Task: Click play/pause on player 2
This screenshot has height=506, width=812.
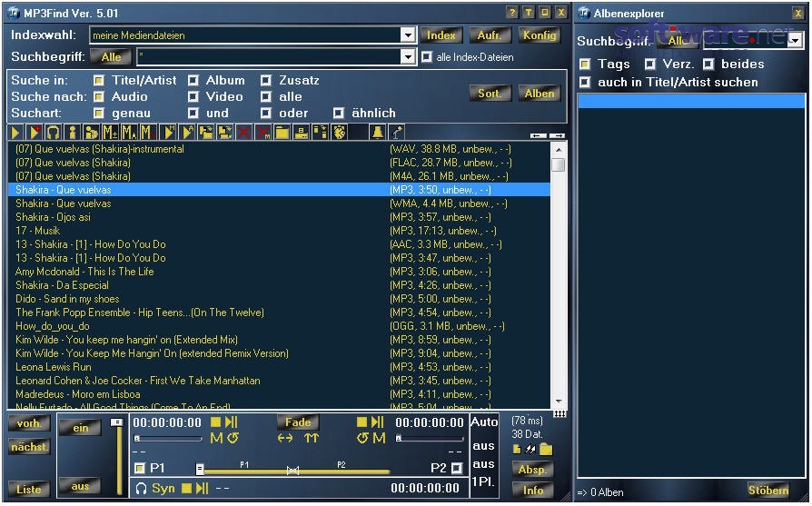Action: [378, 422]
